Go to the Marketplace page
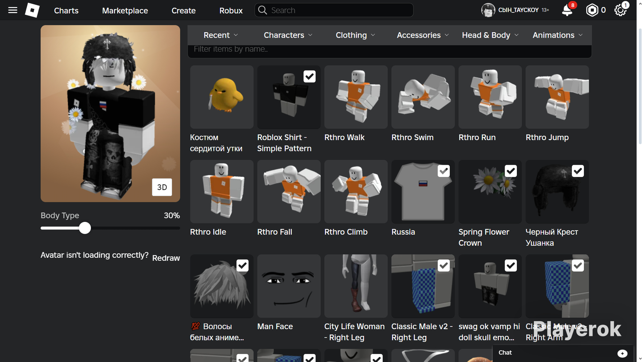The height and width of the screenshot is (362, 644). [125, 10]
